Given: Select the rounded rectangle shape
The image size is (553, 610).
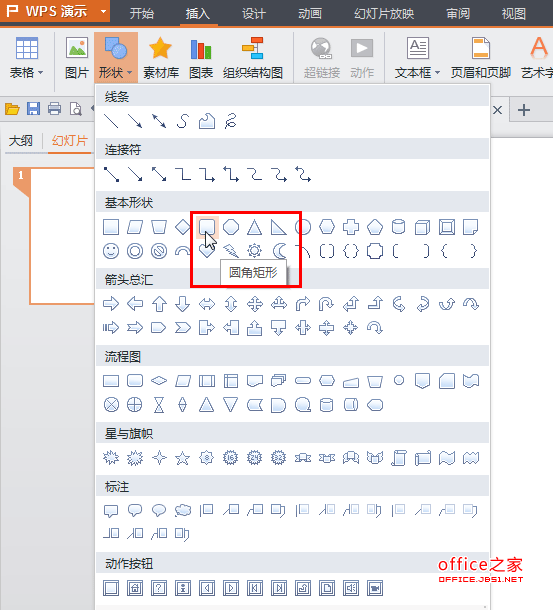Looking at the screenshot, I should click(207, 227).
